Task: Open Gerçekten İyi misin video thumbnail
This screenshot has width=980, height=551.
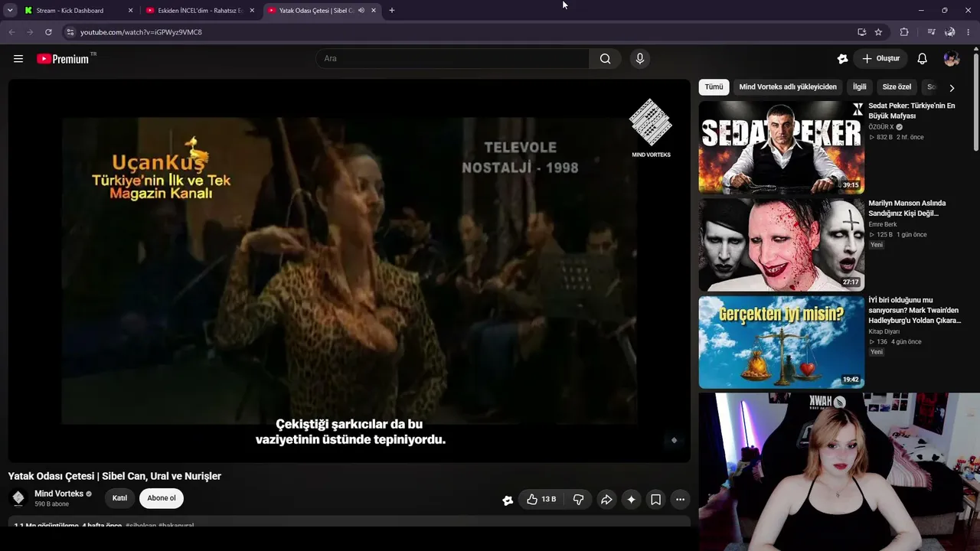Action: coord(782,342)
